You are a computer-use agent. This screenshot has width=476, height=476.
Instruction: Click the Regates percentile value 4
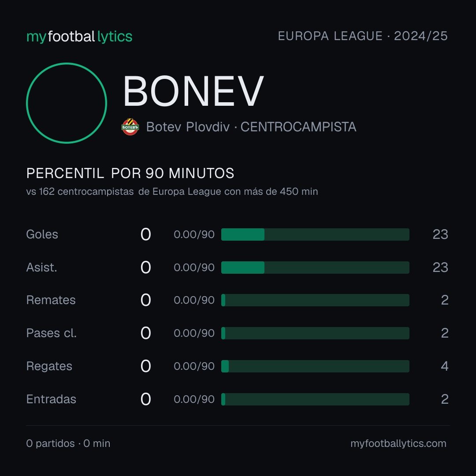(x=445, y=366)
